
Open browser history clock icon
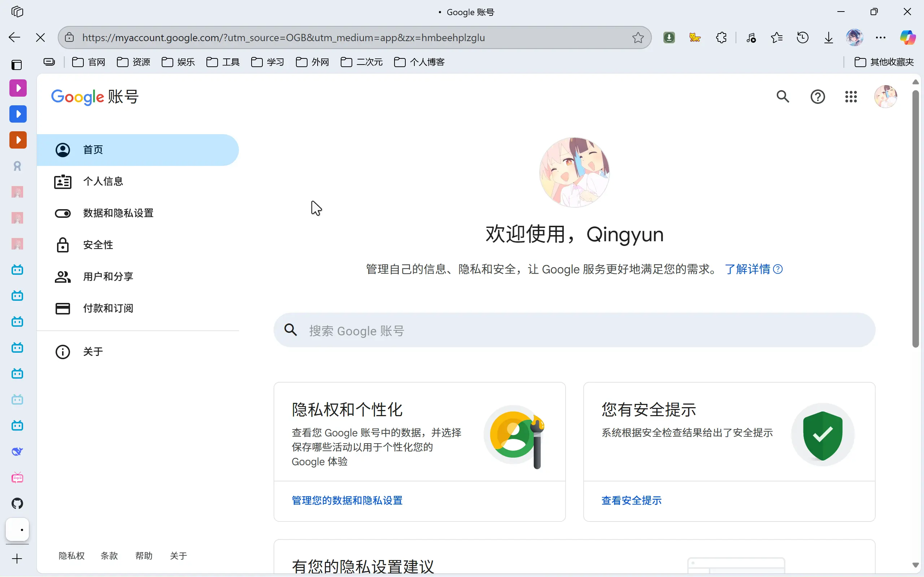click(803, 38)
